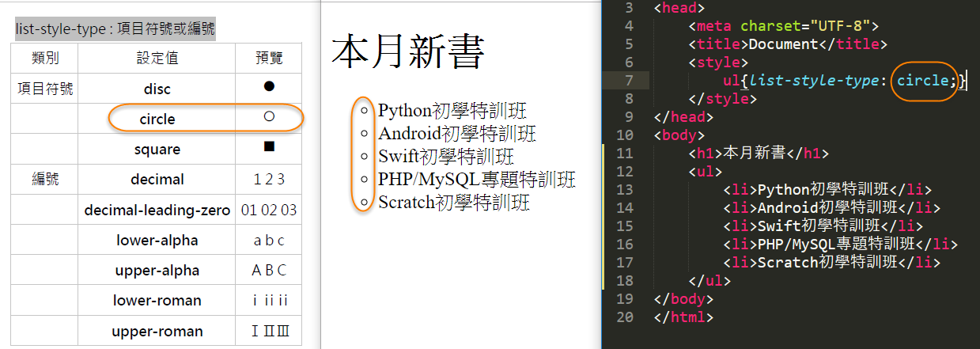Click line number 7 in the editor gutter
The width and height of the screenshot is (980, 349).
[x=628, y=80]
